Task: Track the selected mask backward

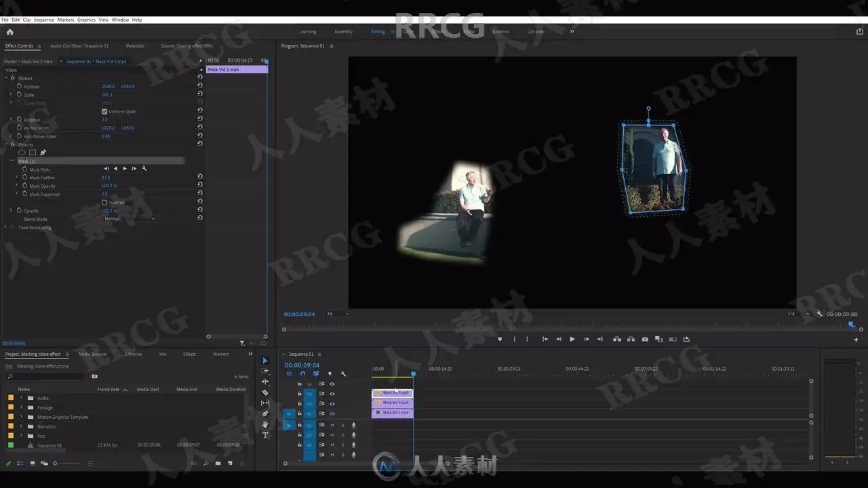Action: point(115,169)
